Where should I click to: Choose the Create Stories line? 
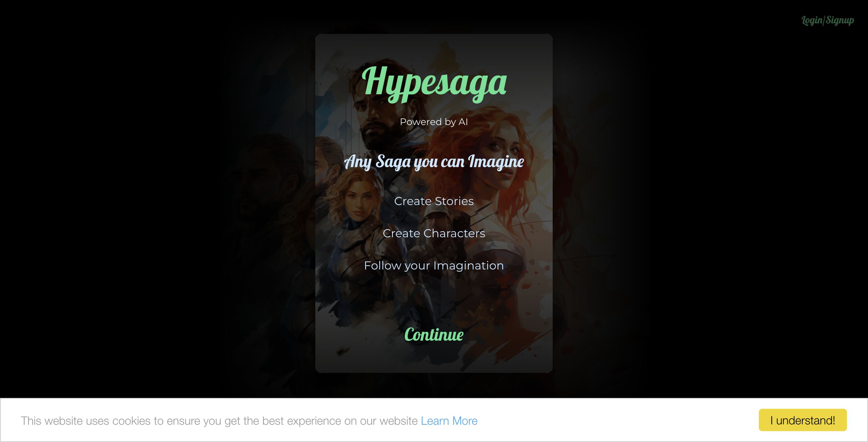pos(434,201)
